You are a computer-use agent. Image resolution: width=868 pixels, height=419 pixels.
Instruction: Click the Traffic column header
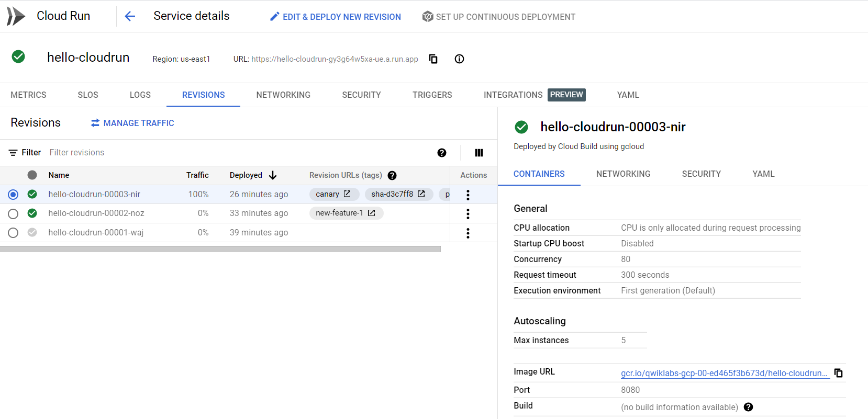(x=197, y=175)
